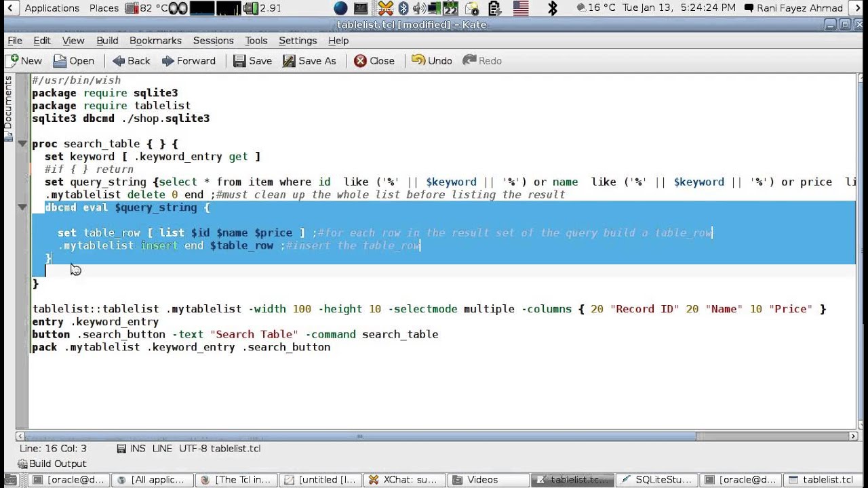This screenshot has height=488, width=868.
Task: Open the Places panel menu
Action: coord(104,8)
